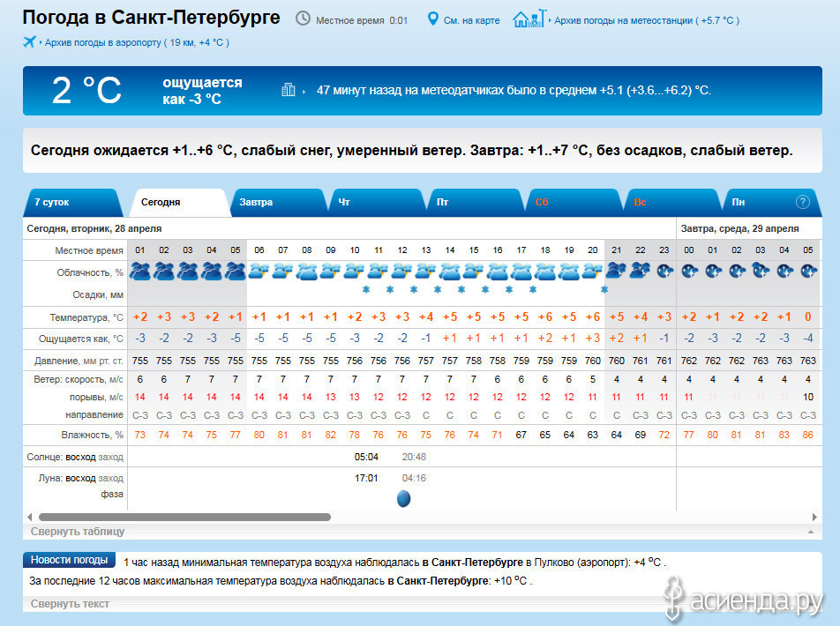Click the moon phase icon
The image size is (840, 626).
(403, 499)
